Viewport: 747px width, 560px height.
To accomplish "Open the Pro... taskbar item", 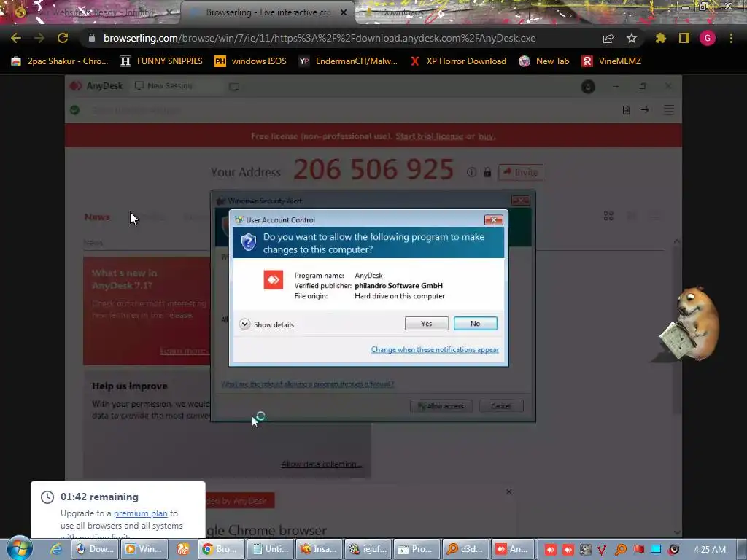I will 417,549.
